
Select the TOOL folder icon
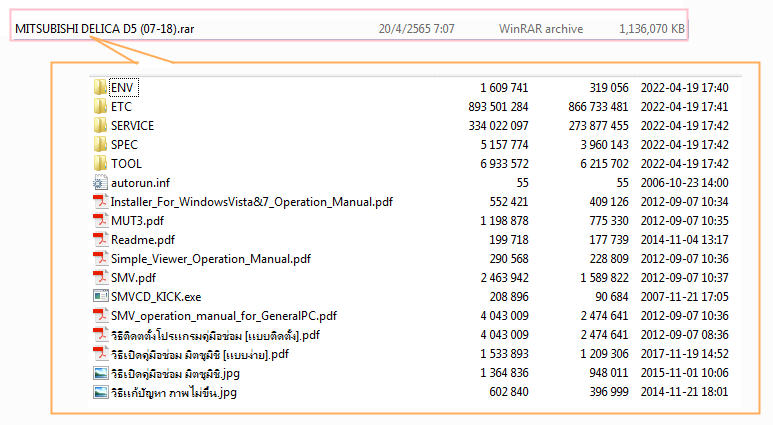[x=100, y=163]
